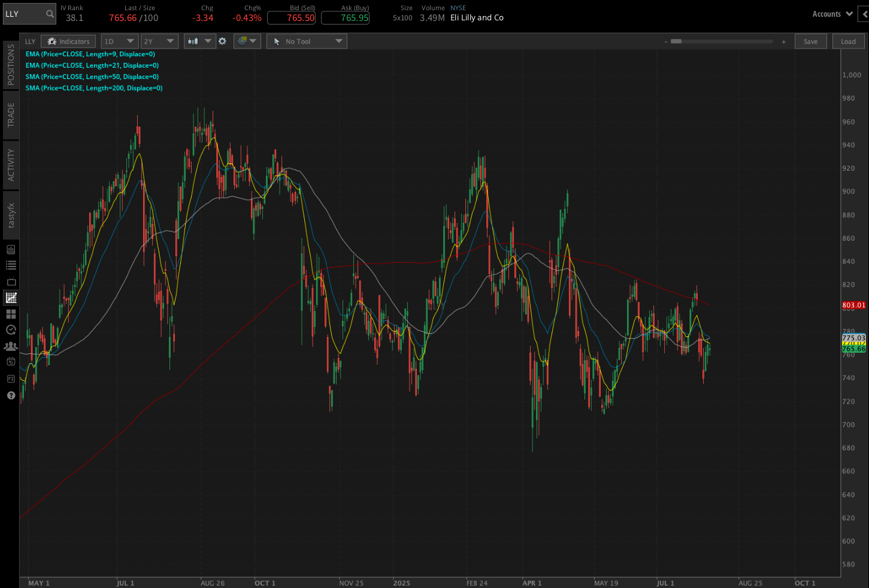Click the JUL 1 date label under 2024 data
Screen dimensions: 869x588
125,583
